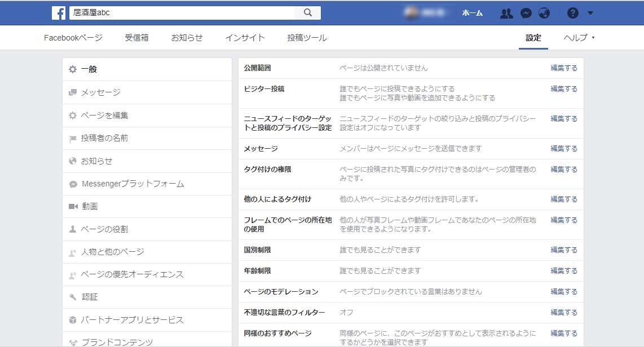Select メッセージ in the left sidebar
The image size is (644, 347).
pos(100,92)
